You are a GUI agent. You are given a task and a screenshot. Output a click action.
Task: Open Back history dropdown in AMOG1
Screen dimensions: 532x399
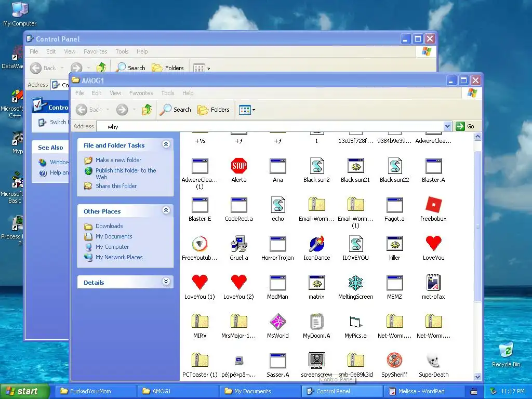click(108, 110)
